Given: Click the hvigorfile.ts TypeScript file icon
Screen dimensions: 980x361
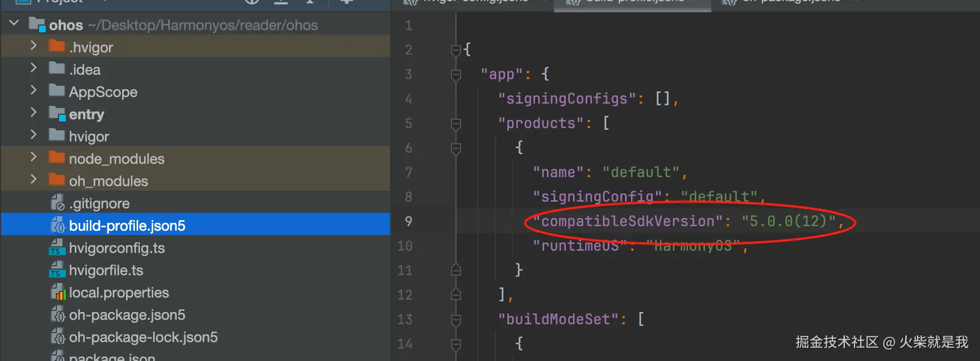Looking at the screenshot, I should (57, 270).
